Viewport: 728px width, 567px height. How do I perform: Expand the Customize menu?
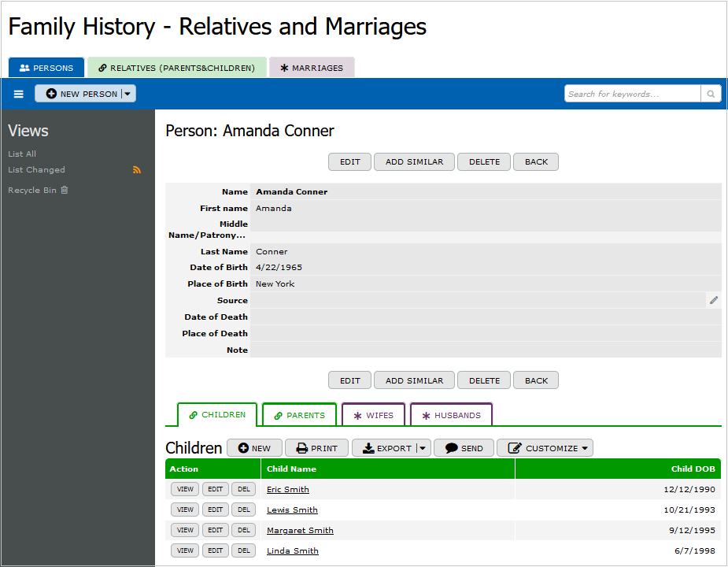(x=545, y=448)
